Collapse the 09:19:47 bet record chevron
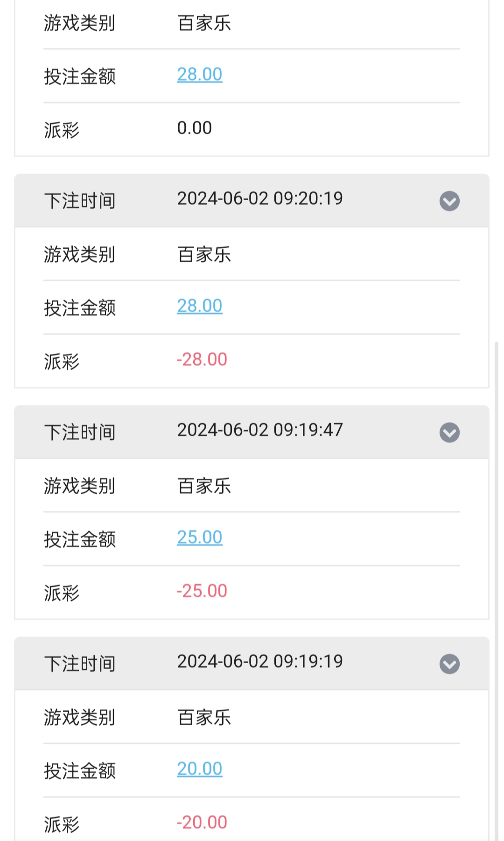Viewport: 504px width, 841px height. pyautogui.click(x=449, y=433)
